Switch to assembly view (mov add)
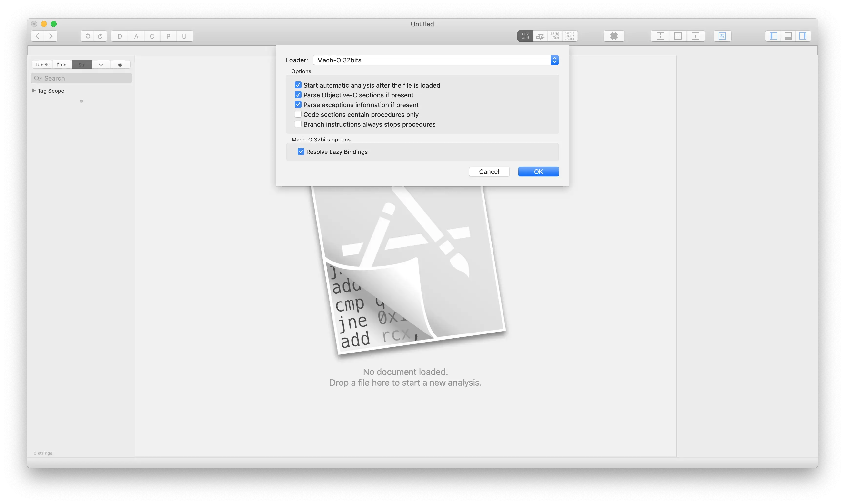 pos(525,36)
